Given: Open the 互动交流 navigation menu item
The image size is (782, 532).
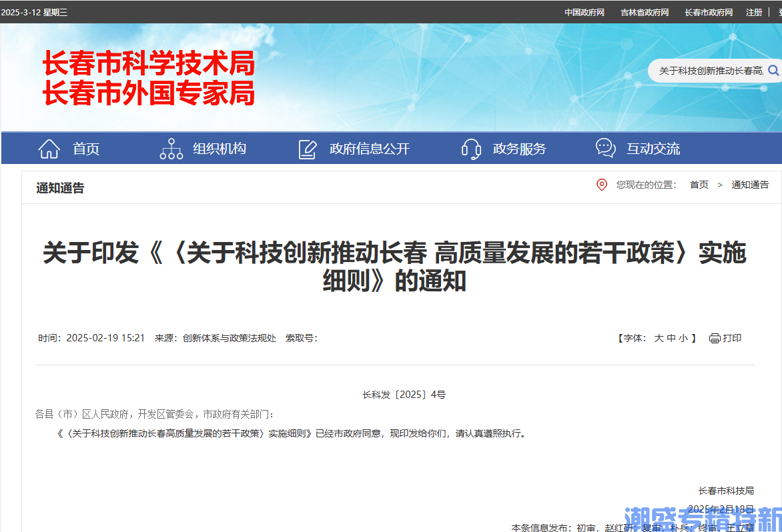Looking at the screenshot, I should point(653,149).
